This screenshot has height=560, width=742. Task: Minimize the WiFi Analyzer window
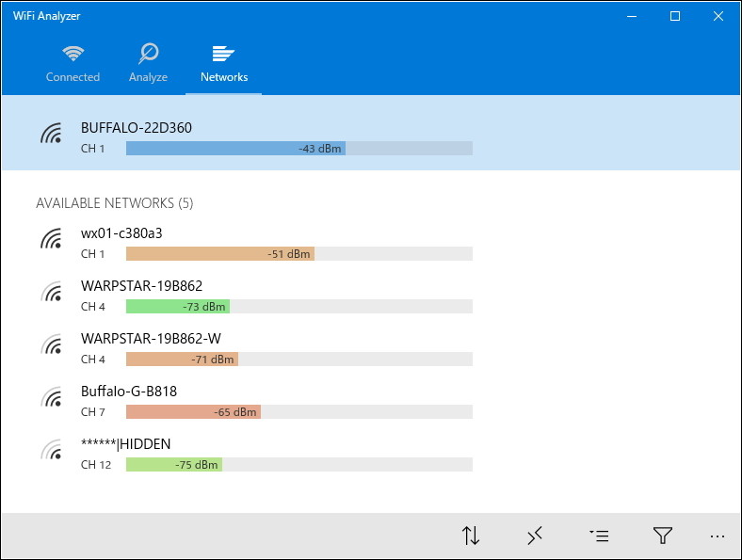click(x=632, y=16)
